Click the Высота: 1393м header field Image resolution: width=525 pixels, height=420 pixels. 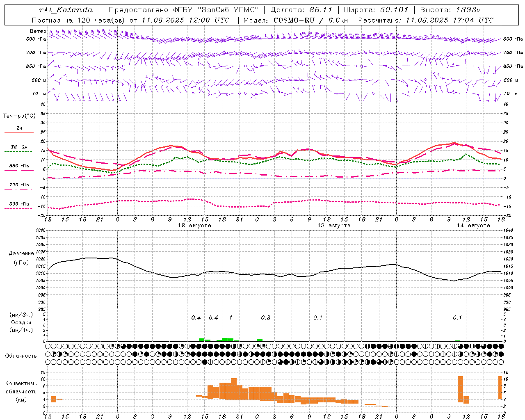pos(450,10)
